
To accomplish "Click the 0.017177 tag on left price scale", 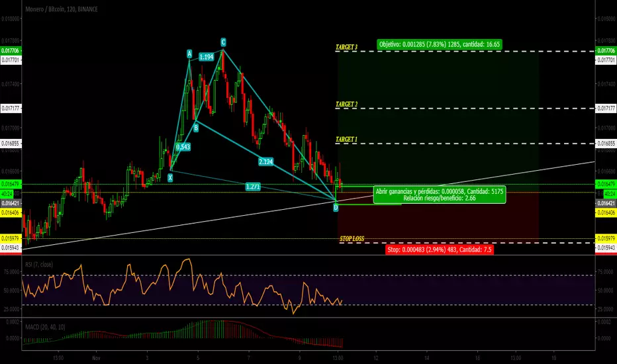I will pyautogui.click(x=11, y=109).
